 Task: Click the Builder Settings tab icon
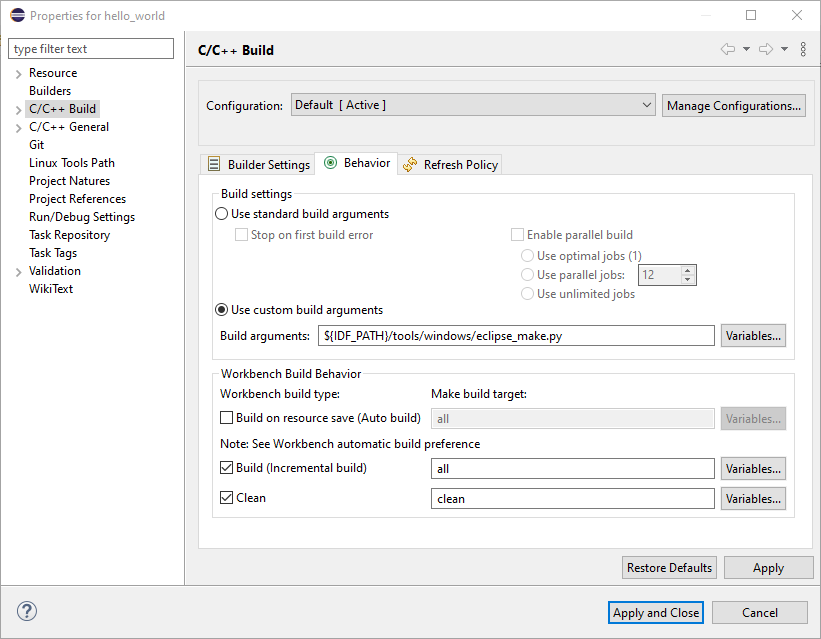[214, 164]
